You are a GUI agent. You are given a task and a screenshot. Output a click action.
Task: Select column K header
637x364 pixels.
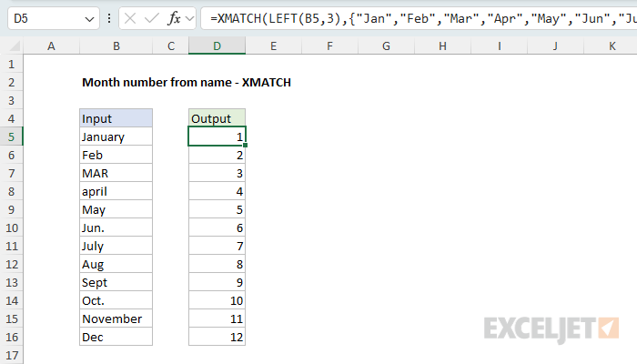612,45
